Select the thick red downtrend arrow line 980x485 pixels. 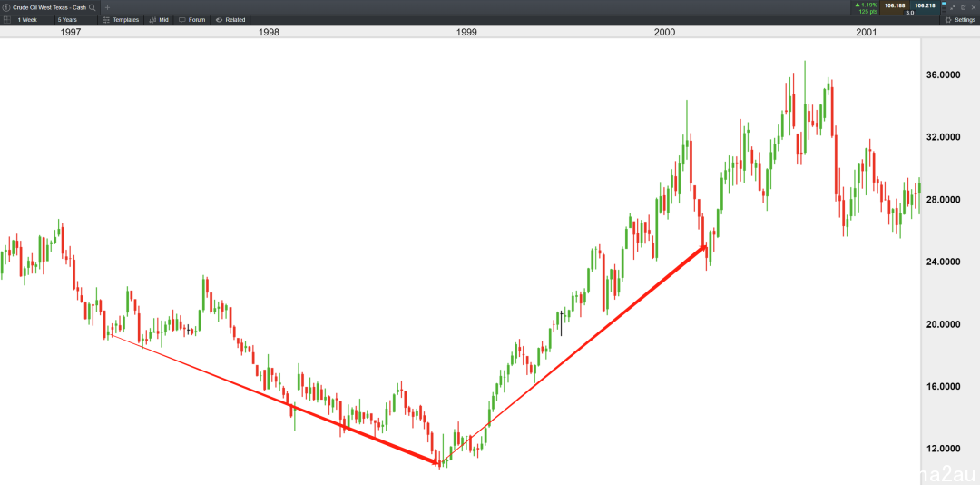point(273,400)
